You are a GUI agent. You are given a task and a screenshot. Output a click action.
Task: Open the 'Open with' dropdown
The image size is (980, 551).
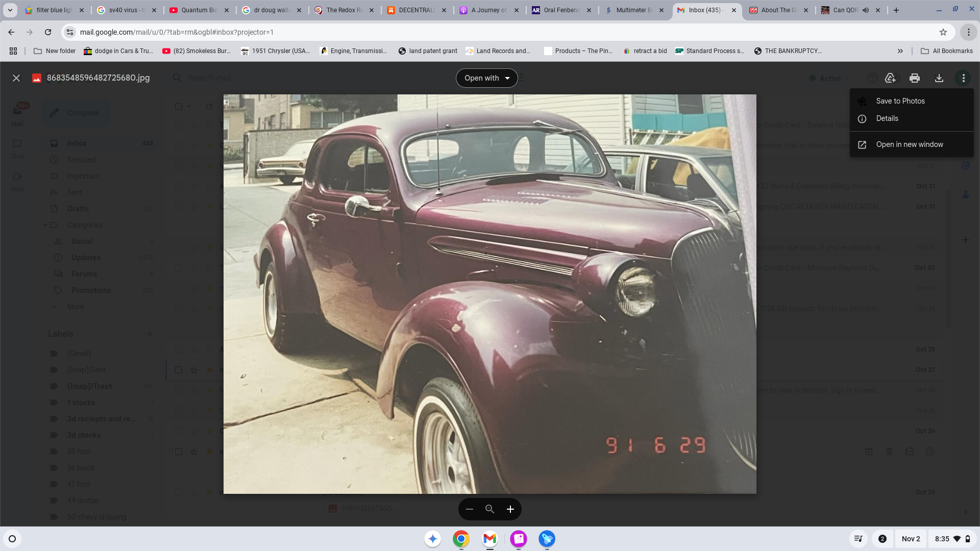tap(486, 78)
